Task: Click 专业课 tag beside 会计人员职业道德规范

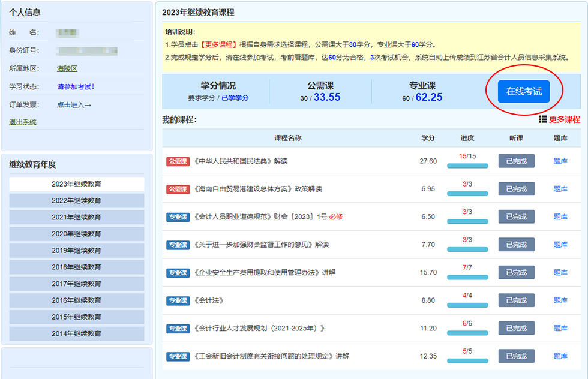Action: (x=178, y=217)
